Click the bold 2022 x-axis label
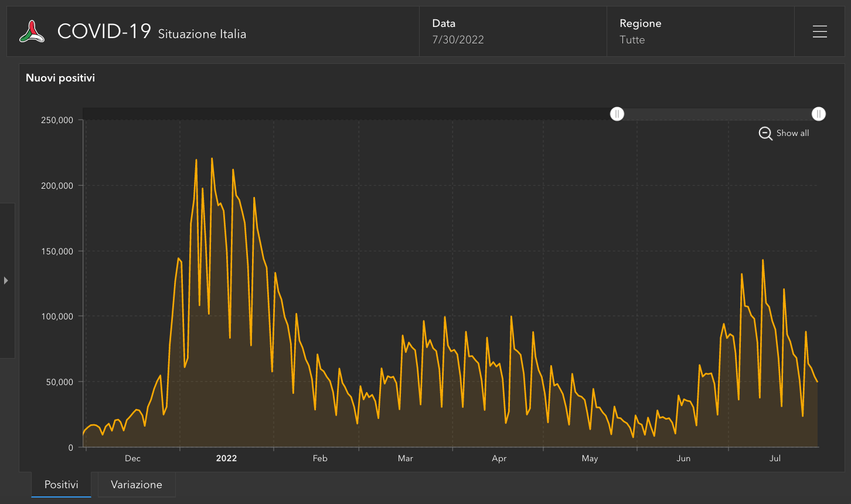Image resolution: width=851 pixels, height=504 pixels. point(226,458)
